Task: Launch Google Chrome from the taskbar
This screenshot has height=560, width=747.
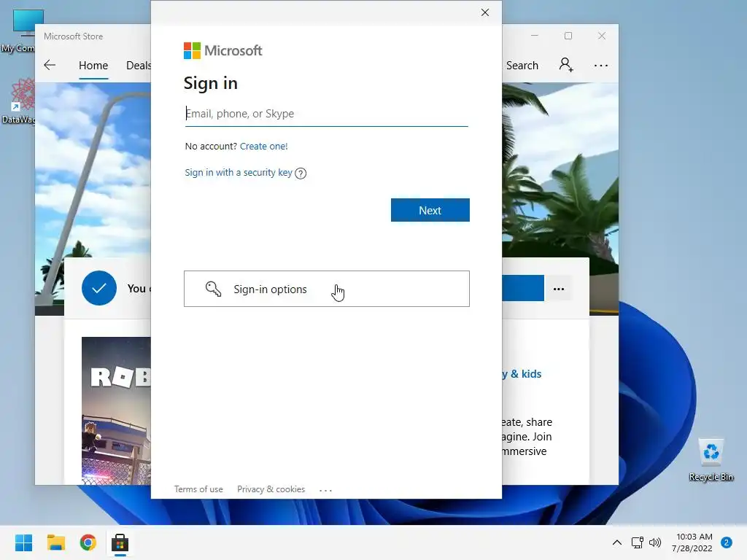Action: tap(88, 542)
